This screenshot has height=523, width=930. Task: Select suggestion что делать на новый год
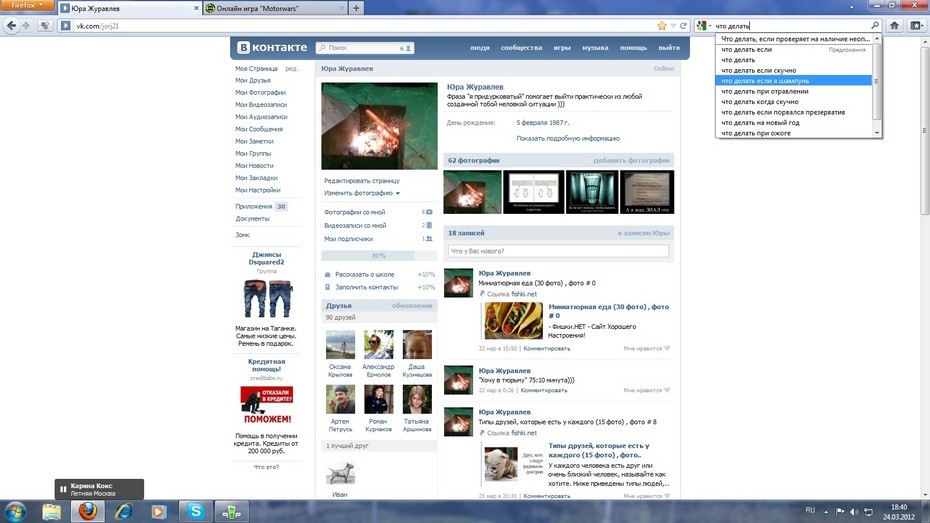(x=794, y=123)
